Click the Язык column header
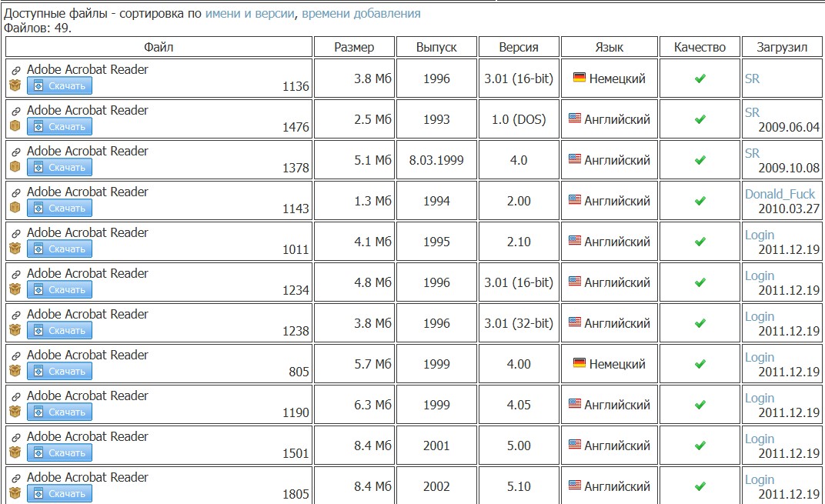825x504 pixels. coord(610,47)
